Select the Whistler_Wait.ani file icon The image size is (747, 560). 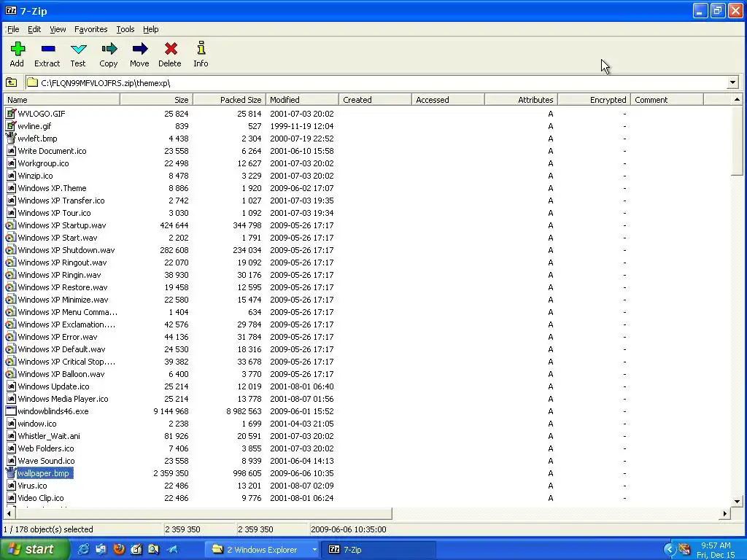click(x=10, y=436)
